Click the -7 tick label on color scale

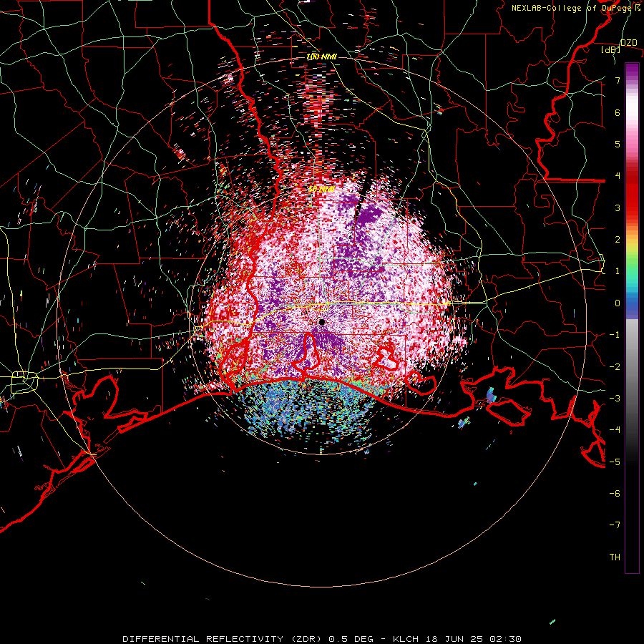pos(615,525)
